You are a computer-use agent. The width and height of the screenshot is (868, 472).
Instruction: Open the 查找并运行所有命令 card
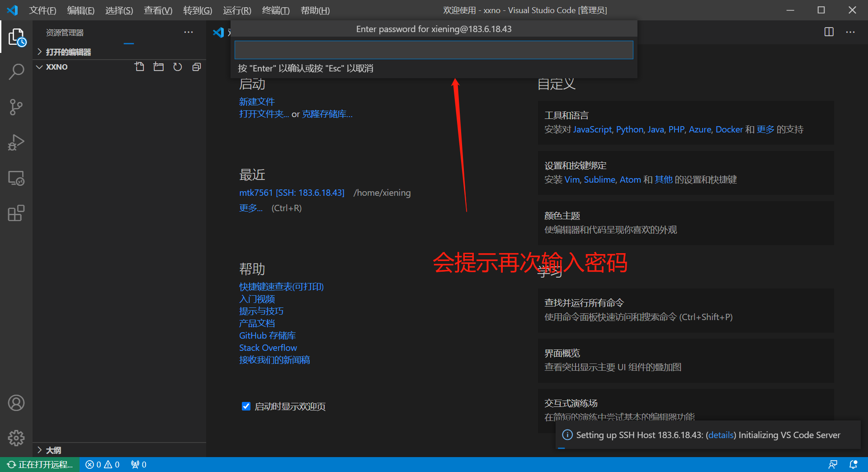tap(686, 310)
